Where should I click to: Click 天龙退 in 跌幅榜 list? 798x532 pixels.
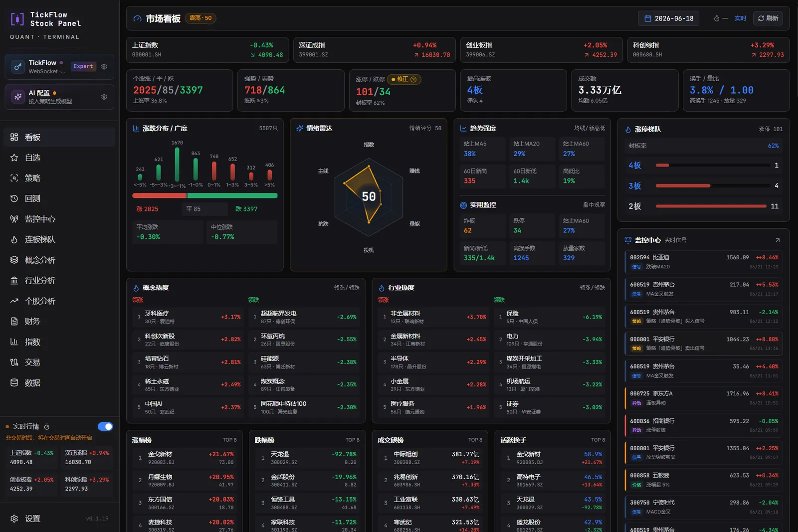pos(307,458)
